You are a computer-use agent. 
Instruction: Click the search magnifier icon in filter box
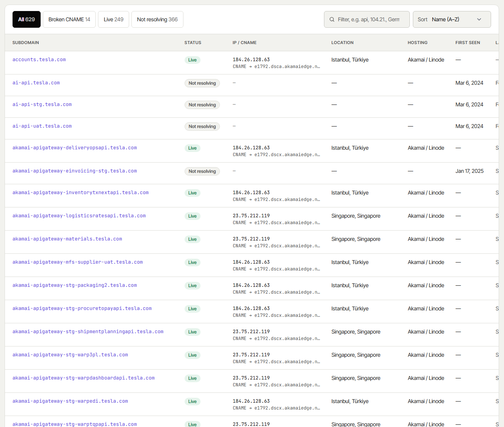332,19
